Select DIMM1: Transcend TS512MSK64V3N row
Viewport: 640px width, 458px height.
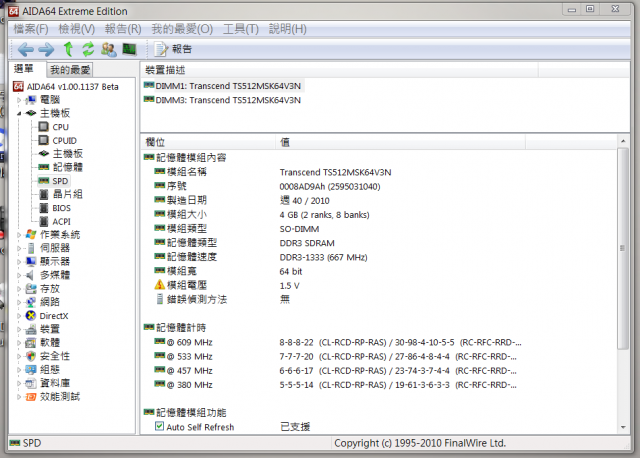222,86
